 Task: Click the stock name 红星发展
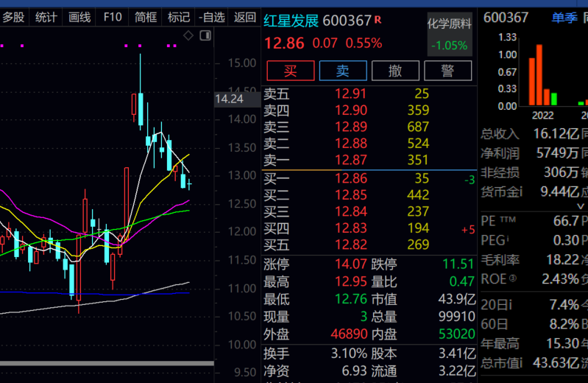291,21
